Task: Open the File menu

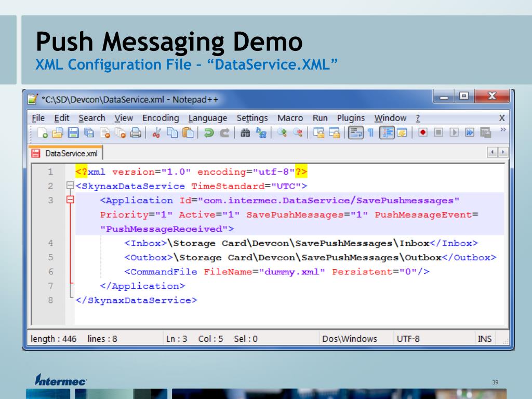Action: [38, 118]
